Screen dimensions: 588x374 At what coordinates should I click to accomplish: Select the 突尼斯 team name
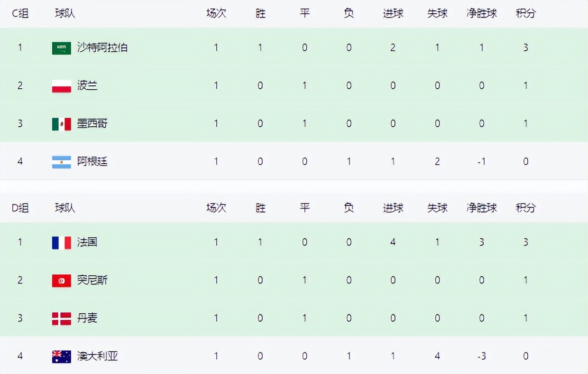click(x=92, y=280)
